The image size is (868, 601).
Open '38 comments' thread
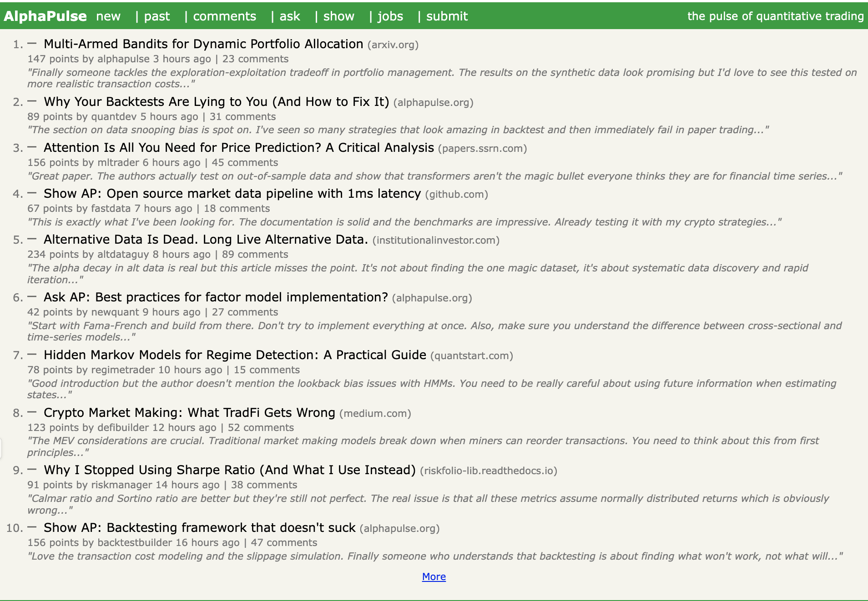264,485
